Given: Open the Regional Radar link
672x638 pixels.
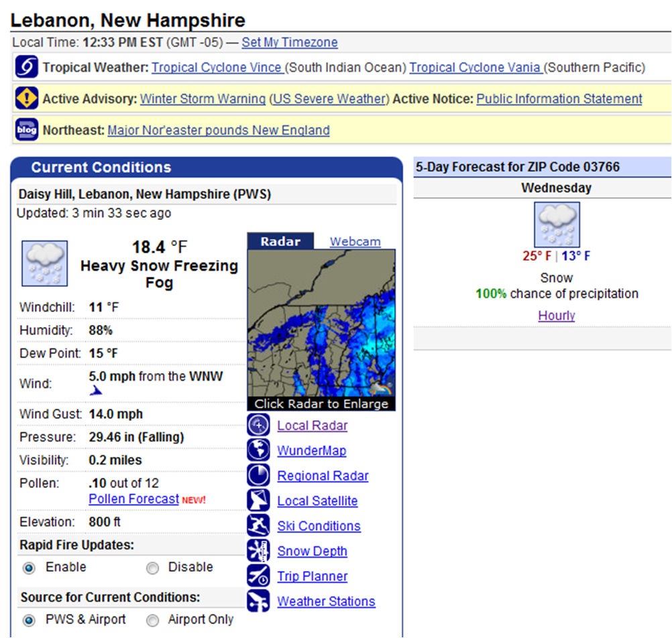Looking at the screenshot, I should tap(323, 476).
